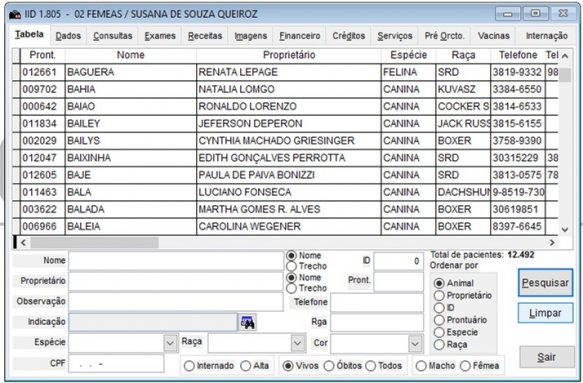The height and width of the screenshot is (383, 583).
Task: Open the Cor dropdown list
Action: click(x=415, y=344)
